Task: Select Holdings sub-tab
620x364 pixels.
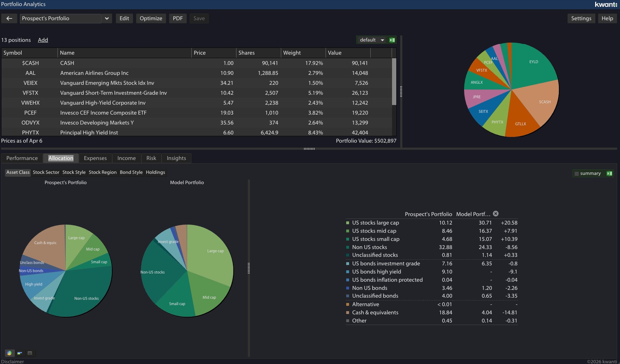Action: tap(156, 172)
